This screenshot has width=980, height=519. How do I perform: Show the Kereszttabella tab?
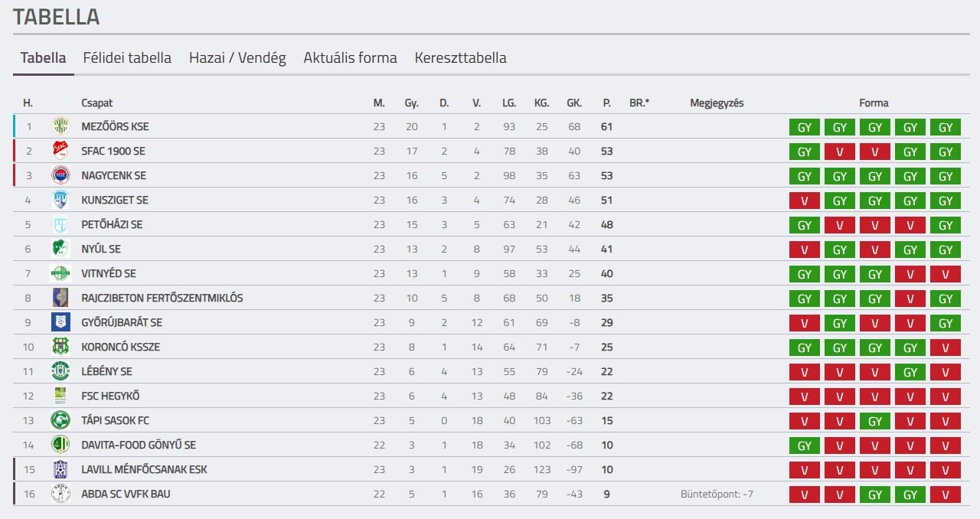coord(460,58)
